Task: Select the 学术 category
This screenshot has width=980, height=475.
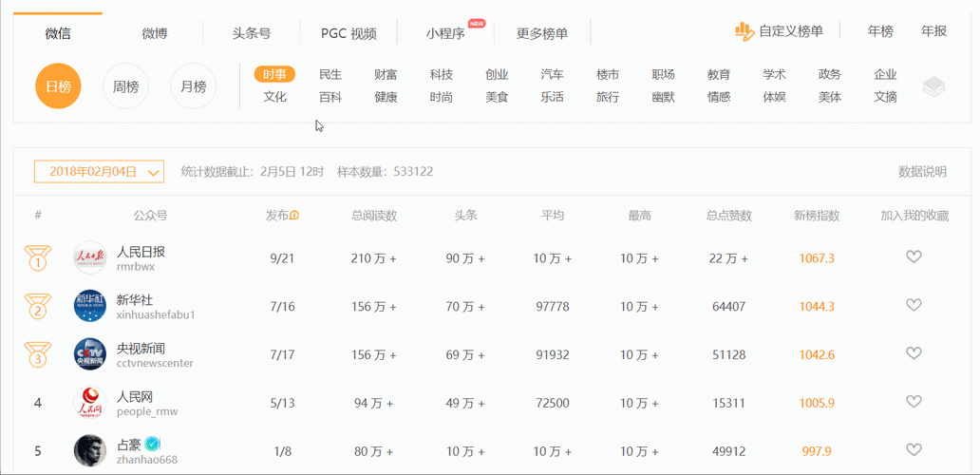Action: 774,75
